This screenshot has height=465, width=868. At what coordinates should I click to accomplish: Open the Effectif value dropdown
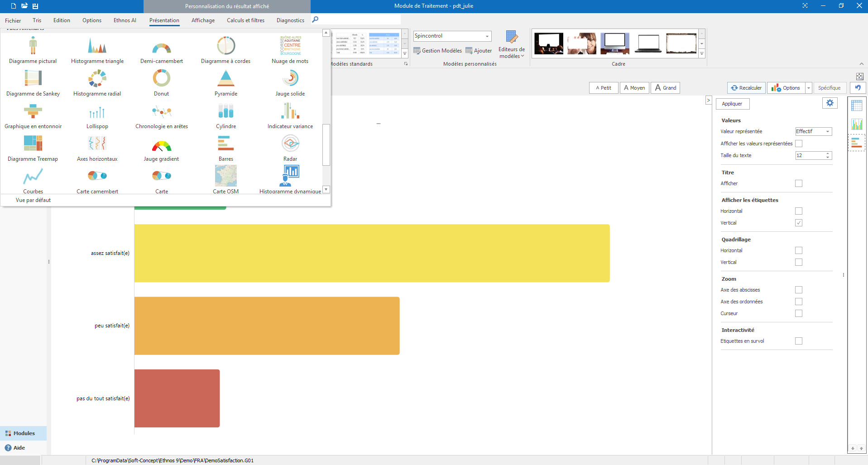pyautogui.click(x=827, y=131)
